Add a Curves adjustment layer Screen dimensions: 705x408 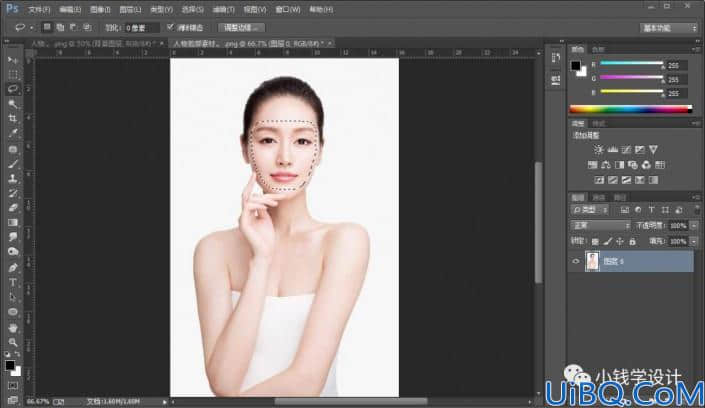tap(626, 149)
